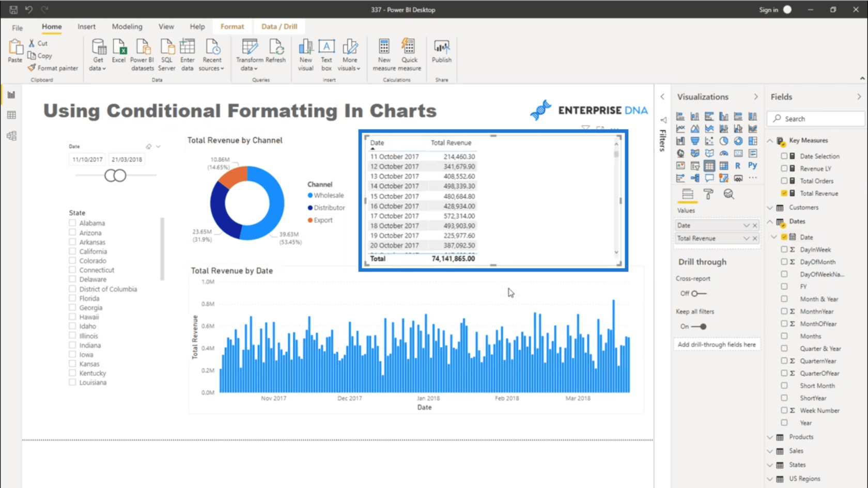Image resolution: width=868 pixels, height=488 pixels.
Task: Open the Total Revenue value field dropdown
Action: (746, 239)
